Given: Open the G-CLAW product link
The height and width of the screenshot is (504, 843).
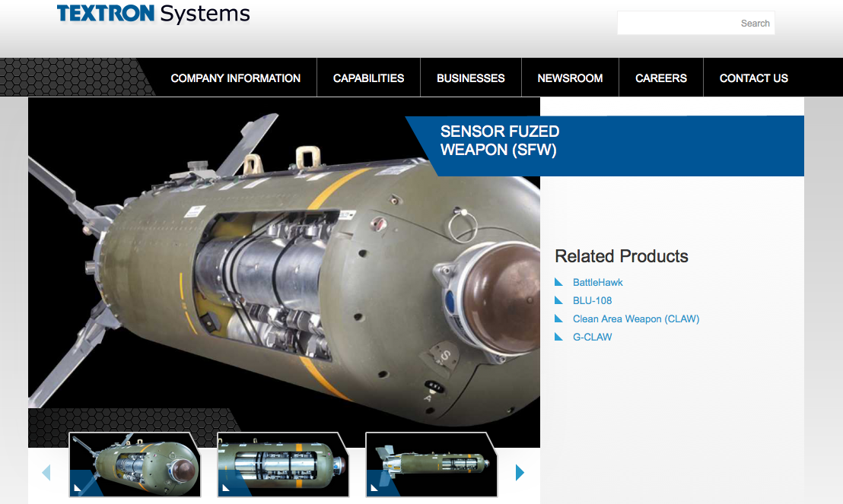Looking at the screenshot, I should click(592, 337).
